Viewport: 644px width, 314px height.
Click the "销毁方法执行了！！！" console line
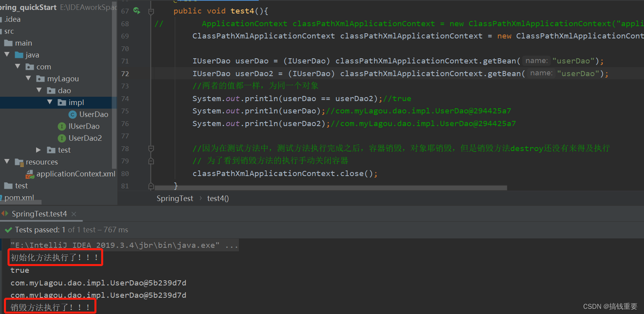coord(50,307)
